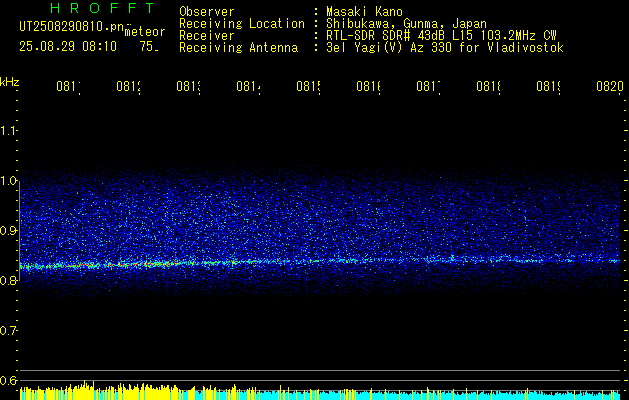Click the kHz axis unit label
This screenshot has height=400, width=629.
10,82
